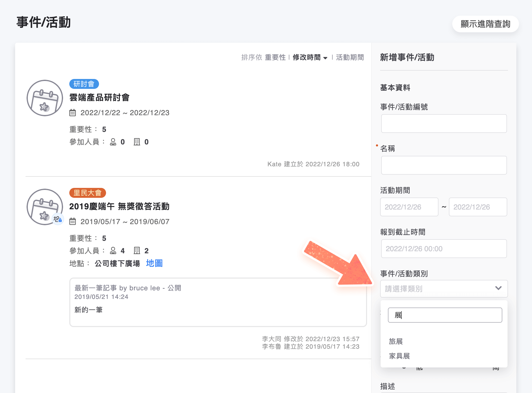Click the person icon showing 4 participants
This screenshot has width=532, height=393.
[x=113, y=250]
